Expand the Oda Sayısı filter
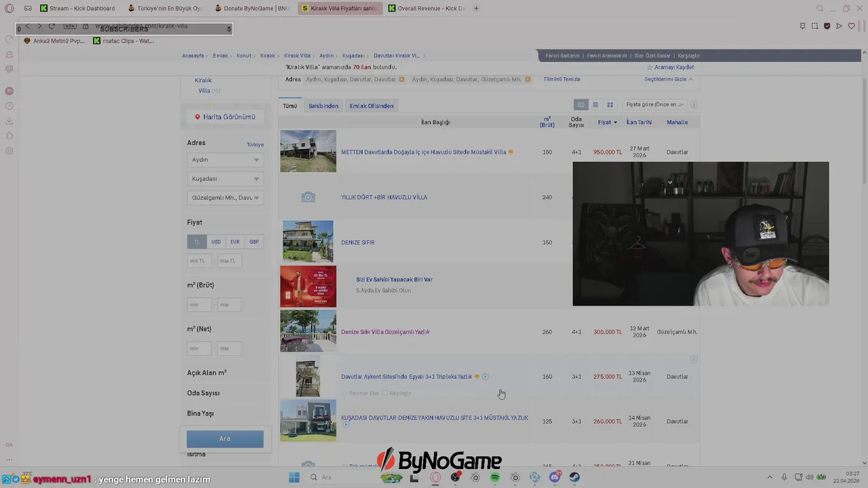The height and width of the screenshot is (488, 868). [203, 393]
